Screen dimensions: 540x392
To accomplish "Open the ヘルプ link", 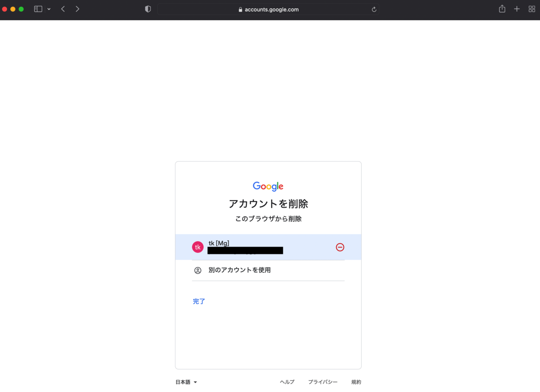I will [287, 381].
